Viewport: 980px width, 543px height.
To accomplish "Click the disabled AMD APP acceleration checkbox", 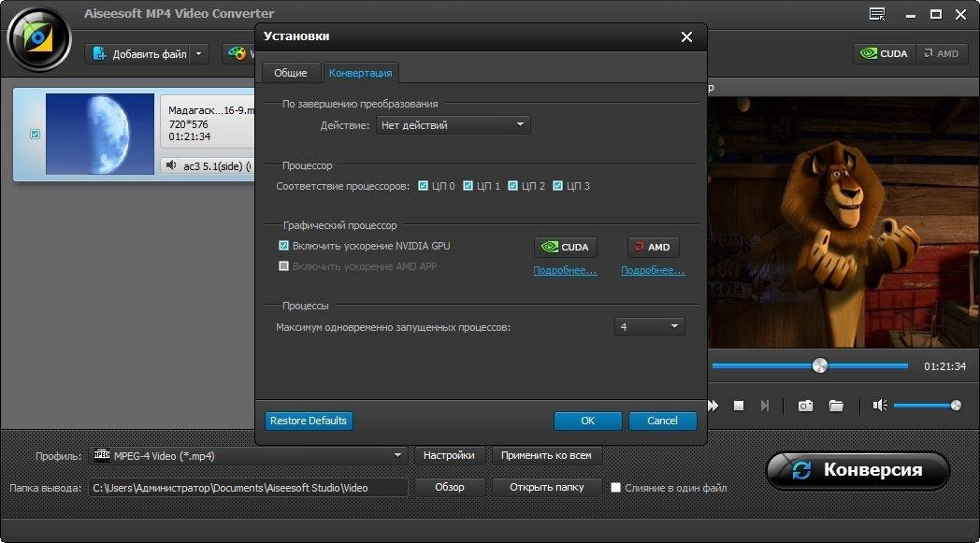I will click(x=283, y=266).
